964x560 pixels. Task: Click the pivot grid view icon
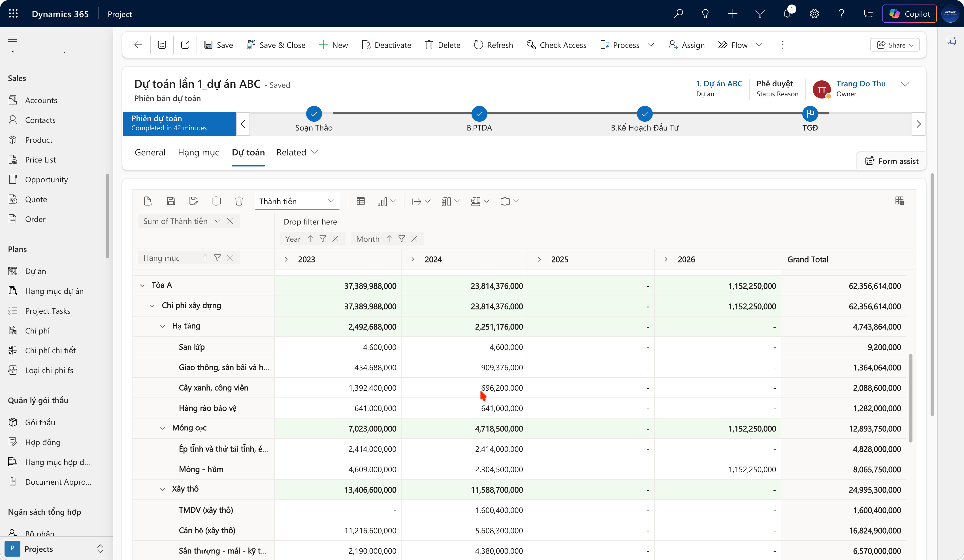coord(360,201)
